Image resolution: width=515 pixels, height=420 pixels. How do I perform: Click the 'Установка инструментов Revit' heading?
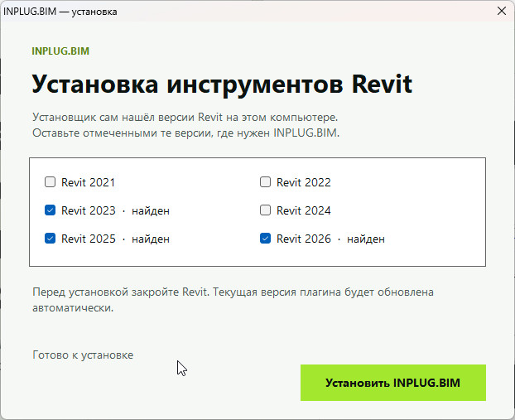click(222, 84)
